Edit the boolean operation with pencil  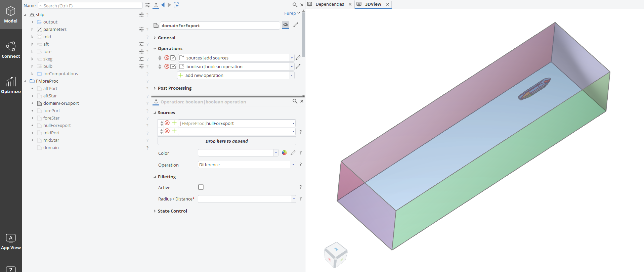click(x=298, y=66)
